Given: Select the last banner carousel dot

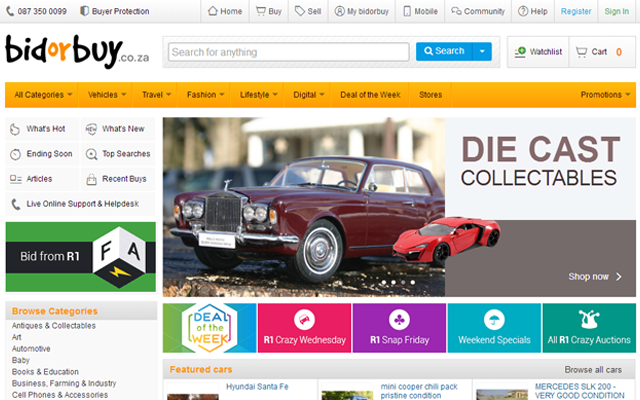Looking at the screenshot, I should (x=413, y=282).
